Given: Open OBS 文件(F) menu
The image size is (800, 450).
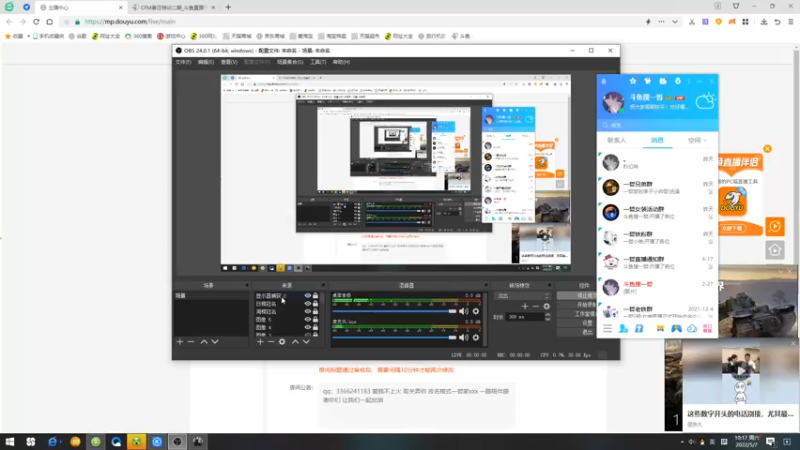Looking at the screenshot, I should 183,62.
